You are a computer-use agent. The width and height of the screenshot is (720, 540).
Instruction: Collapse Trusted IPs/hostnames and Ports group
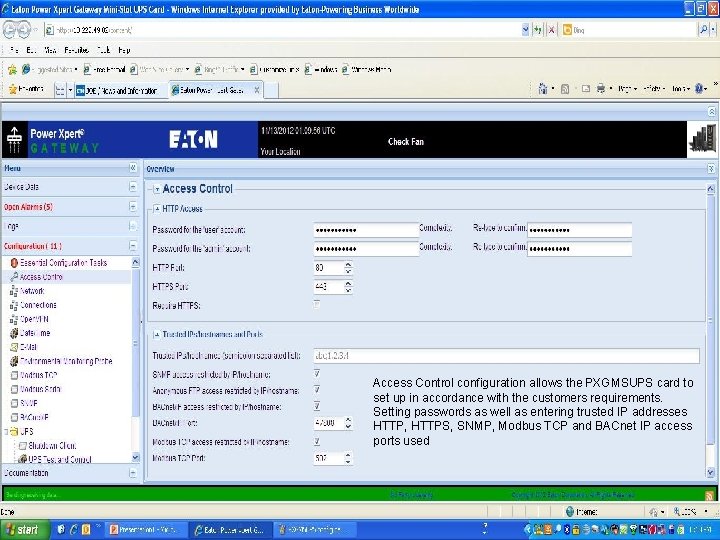(157, 334)
